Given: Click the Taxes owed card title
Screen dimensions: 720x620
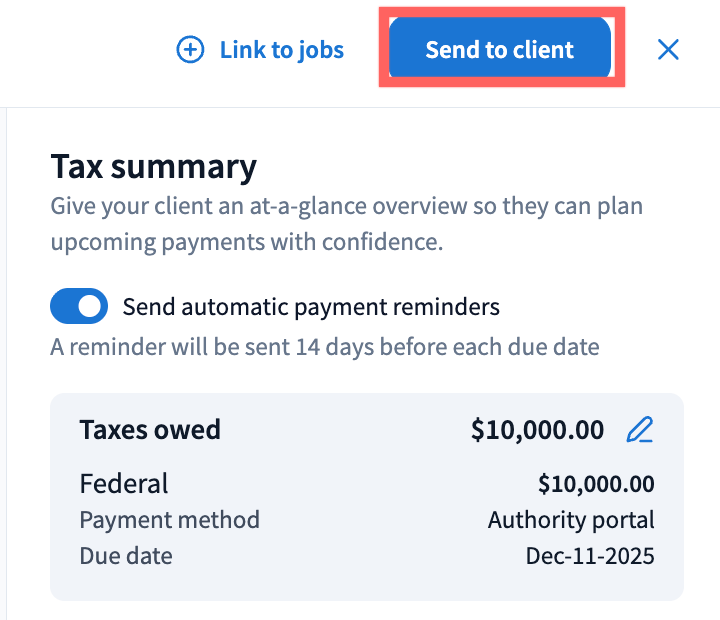Looking at the screenshot, I should 150,430.
